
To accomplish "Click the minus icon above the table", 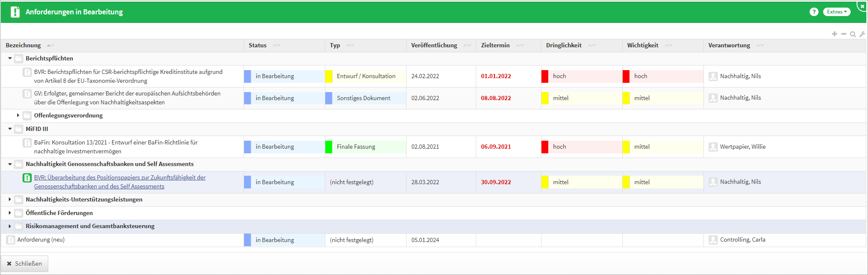I will (x=843, y=34).
